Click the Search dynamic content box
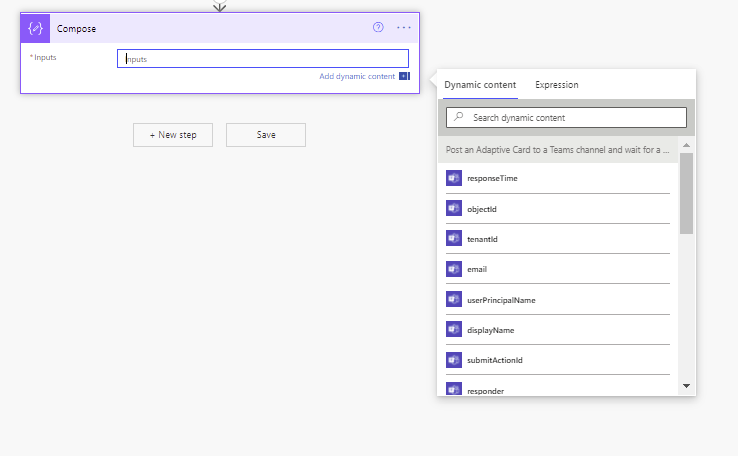The image size is (738, 456). click(x=566, y=118)
